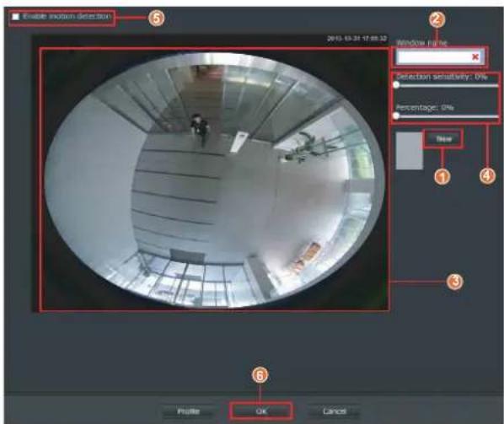Image resolution: width=504 pixels, height=424 pixels.
Task: Click orange callout marker number 3
Action: [x=454, y=282]
